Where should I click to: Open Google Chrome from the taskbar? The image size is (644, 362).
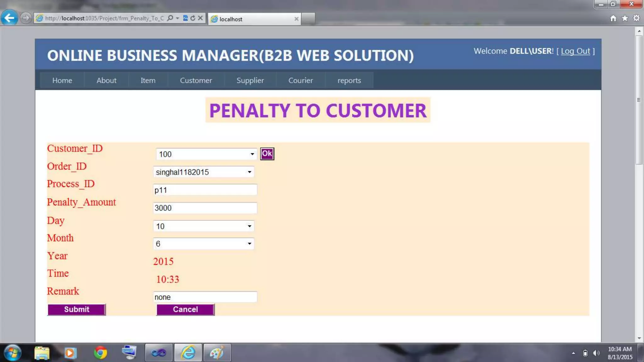(100, 353)
